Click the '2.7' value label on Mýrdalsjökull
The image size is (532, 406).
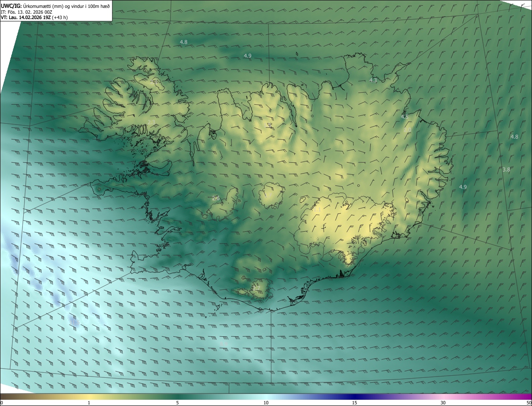coord(256,288)
